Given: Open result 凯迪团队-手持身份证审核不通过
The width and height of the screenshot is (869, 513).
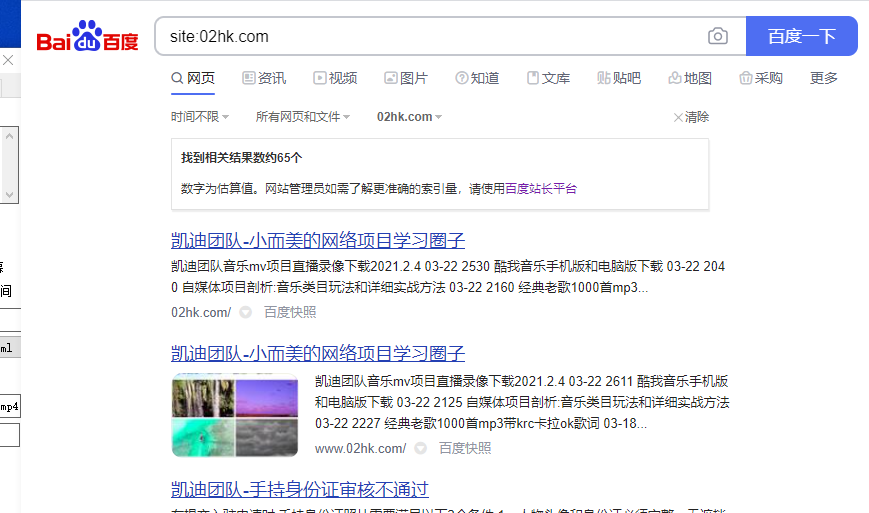Looking at the screenshot, I should [x=299, y=489].
